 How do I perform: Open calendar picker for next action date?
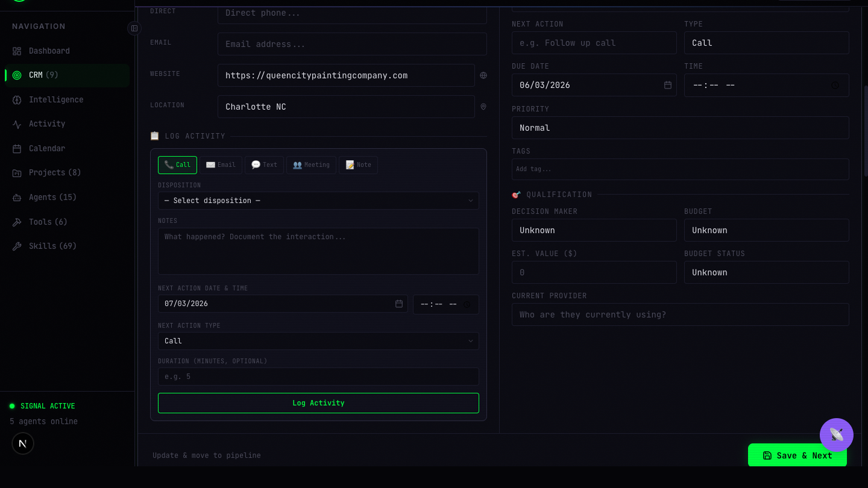pyautogui.click(x=399, y=304)
